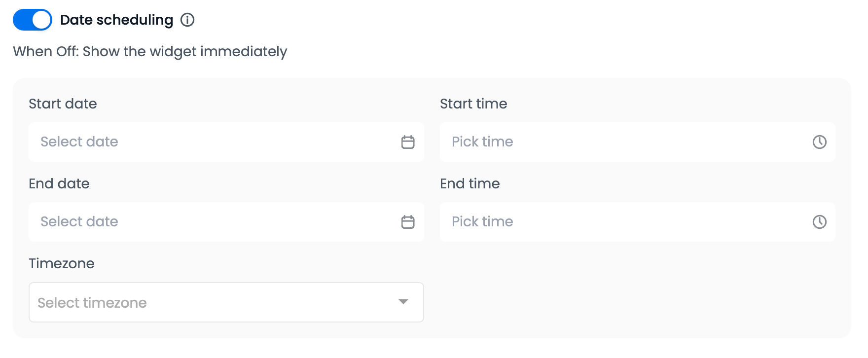Toggle the Date scheduling switch off
Screen dimensions: 868x358
(33, 20)
